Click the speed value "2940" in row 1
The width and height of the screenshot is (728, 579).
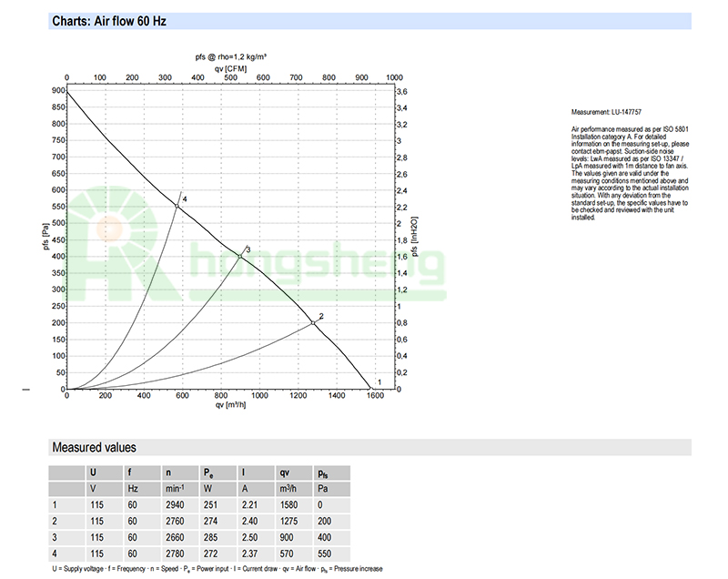[x=175, y=505]
